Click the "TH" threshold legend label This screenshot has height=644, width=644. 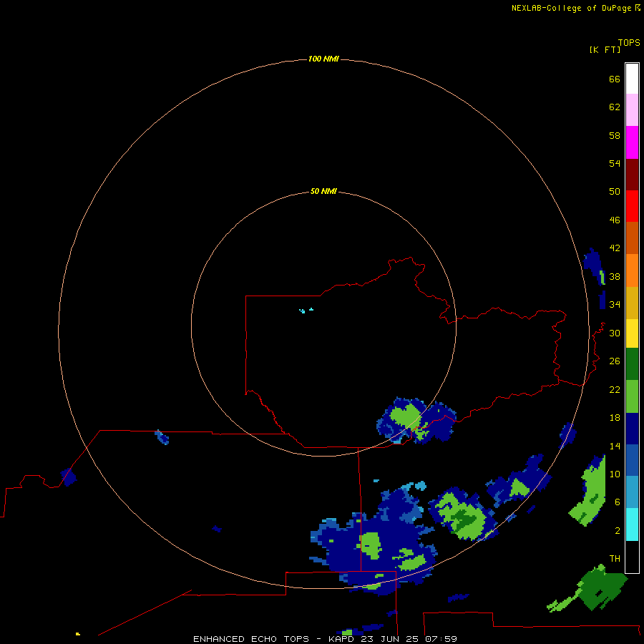(615, 559)
